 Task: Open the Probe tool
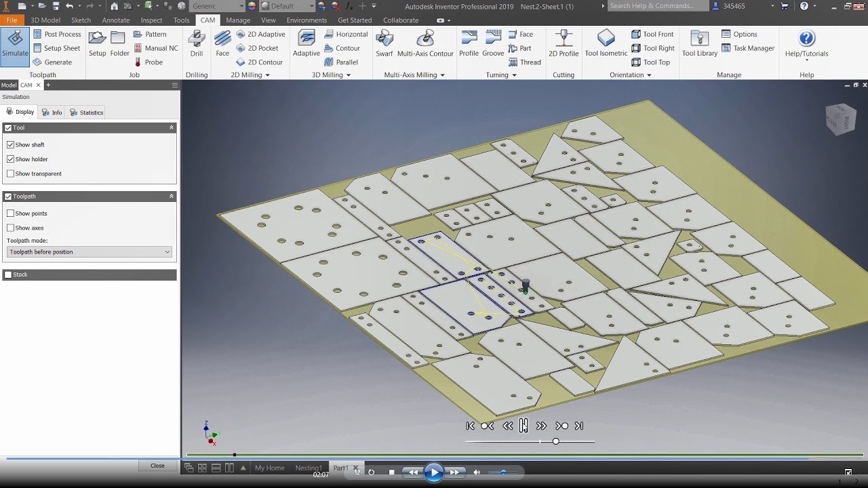[x=154, y=62]
